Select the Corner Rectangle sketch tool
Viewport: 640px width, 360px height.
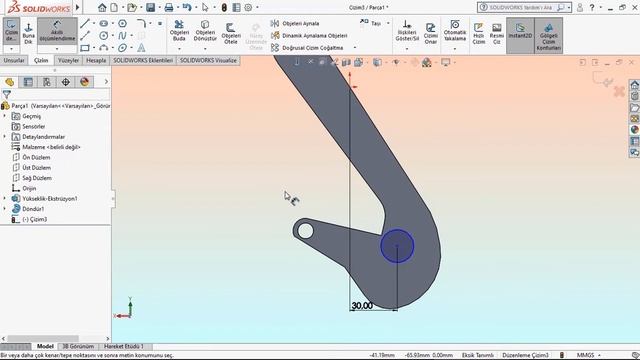pos(85,48)
